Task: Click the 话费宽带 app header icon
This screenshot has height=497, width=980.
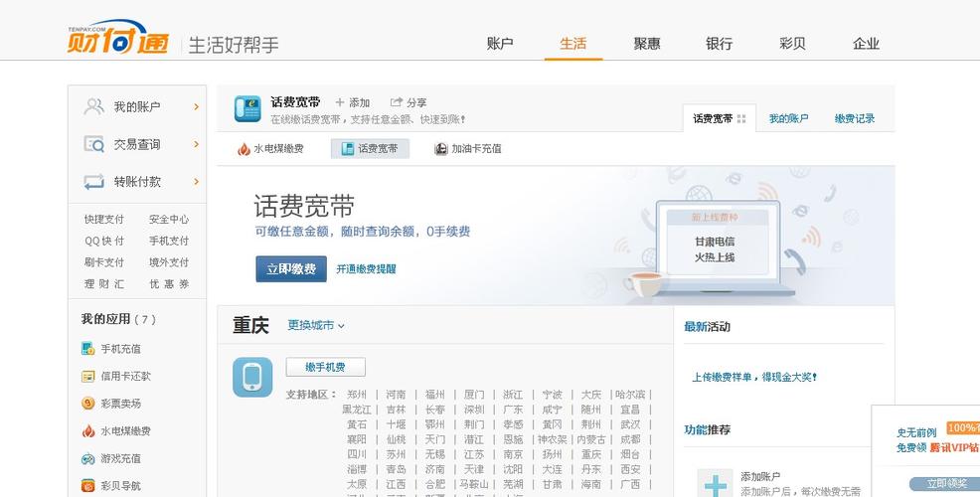Action: tap(247, 108)
